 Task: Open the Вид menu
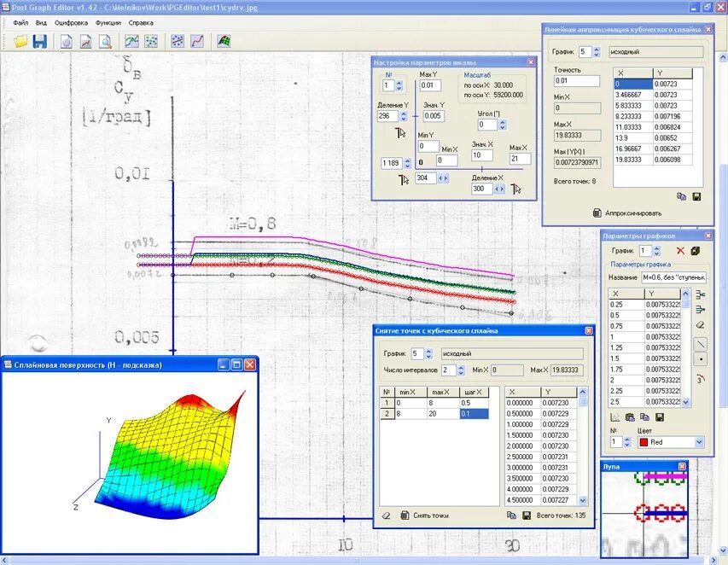41,23
